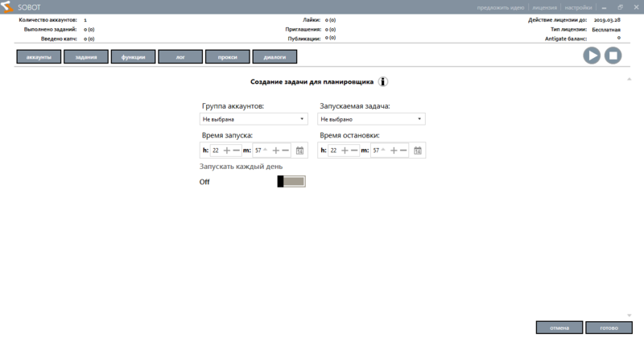
Task: Select the диалоги tab
Action: click(275, 57)
